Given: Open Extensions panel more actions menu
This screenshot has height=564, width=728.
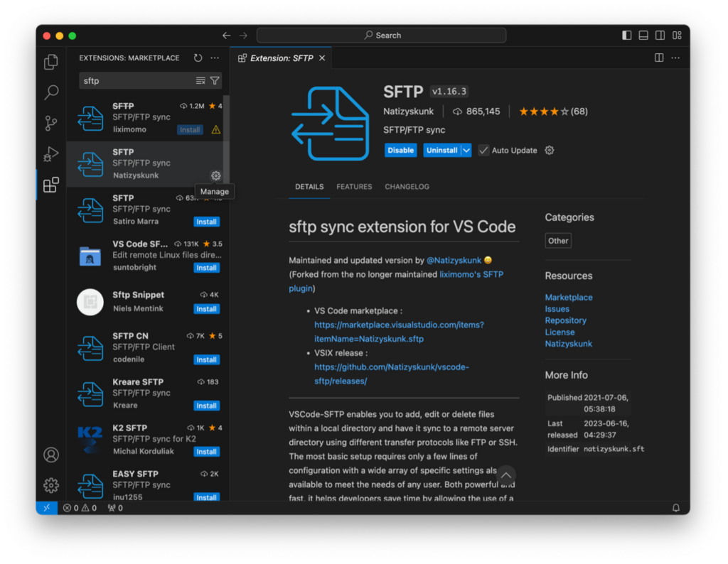Looking at the screenshot, I should pyautogui.click(x=215, y=58).
